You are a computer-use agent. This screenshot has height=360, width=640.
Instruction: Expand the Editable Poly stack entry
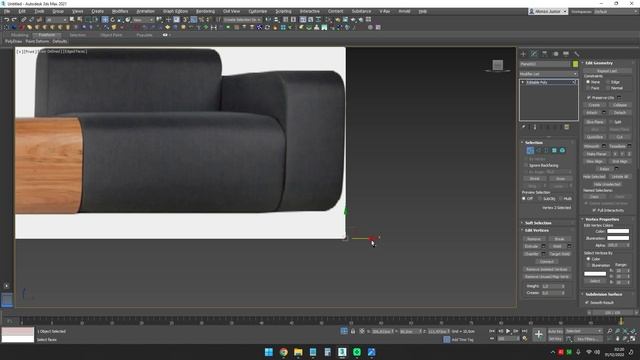coord(523,82)
